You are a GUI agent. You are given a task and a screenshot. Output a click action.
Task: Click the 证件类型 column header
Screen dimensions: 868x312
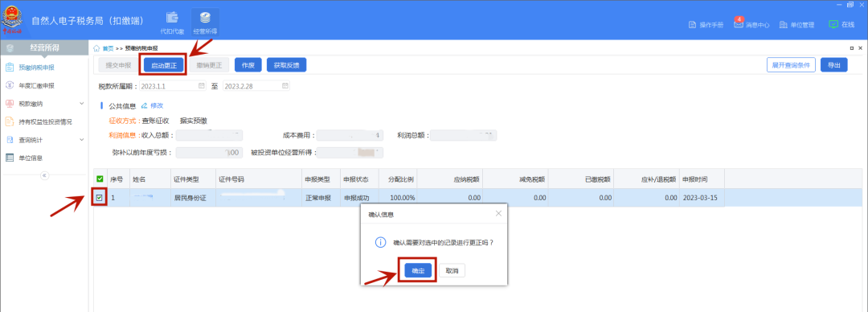pos(193,179)
